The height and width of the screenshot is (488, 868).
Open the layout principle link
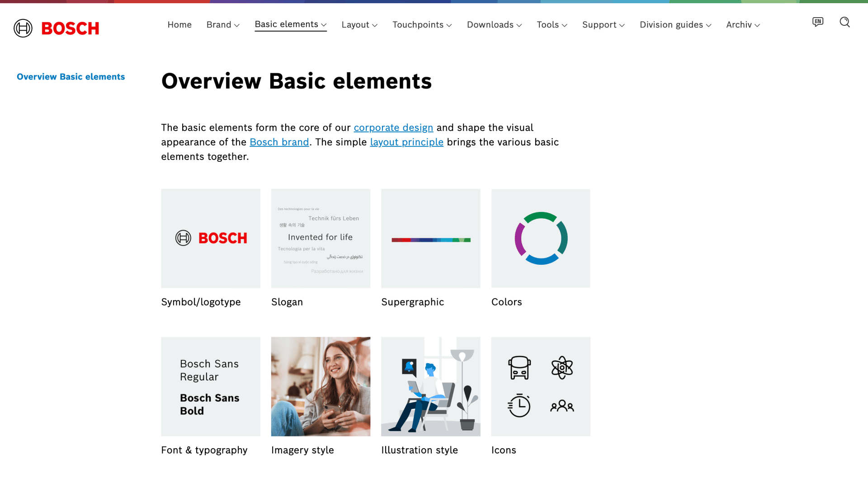(406, 142)
